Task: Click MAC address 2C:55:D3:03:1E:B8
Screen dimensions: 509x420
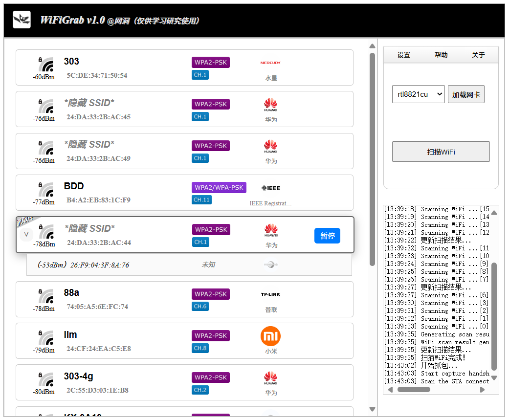Action: [97, 390]
